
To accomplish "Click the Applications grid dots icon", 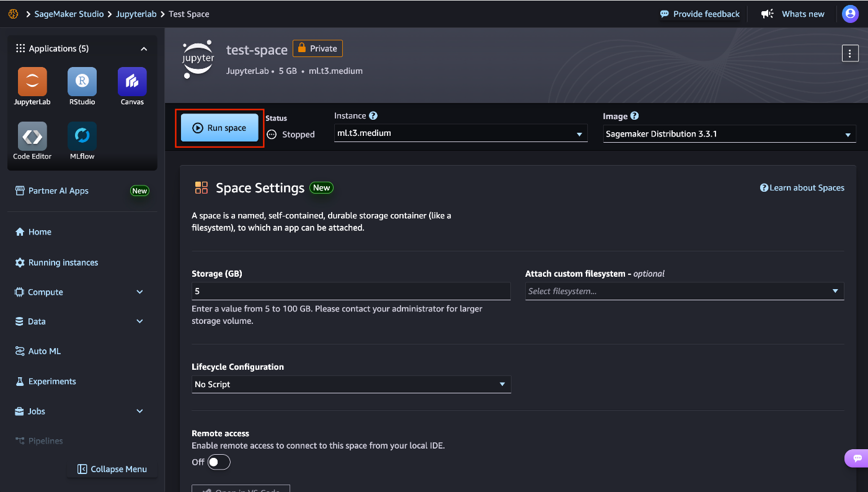I will (20, 48).
